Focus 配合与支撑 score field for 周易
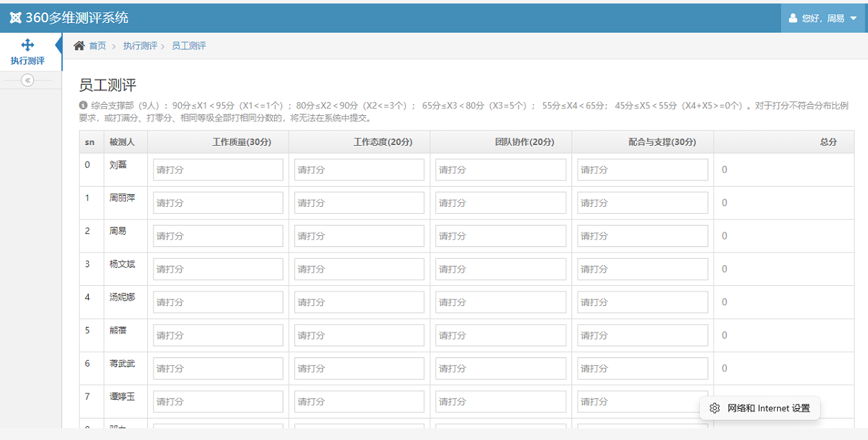This screenshot has width=868, height=440. point(642,236)
